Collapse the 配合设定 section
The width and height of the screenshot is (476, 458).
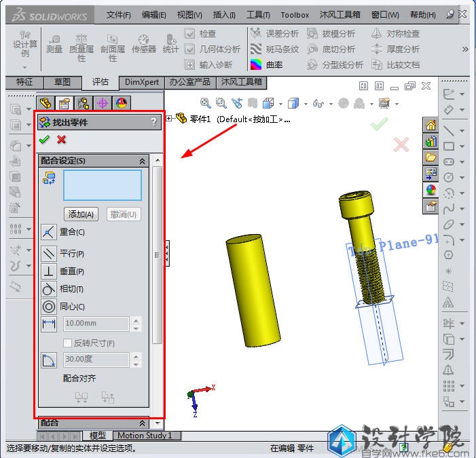click(142, 161)
